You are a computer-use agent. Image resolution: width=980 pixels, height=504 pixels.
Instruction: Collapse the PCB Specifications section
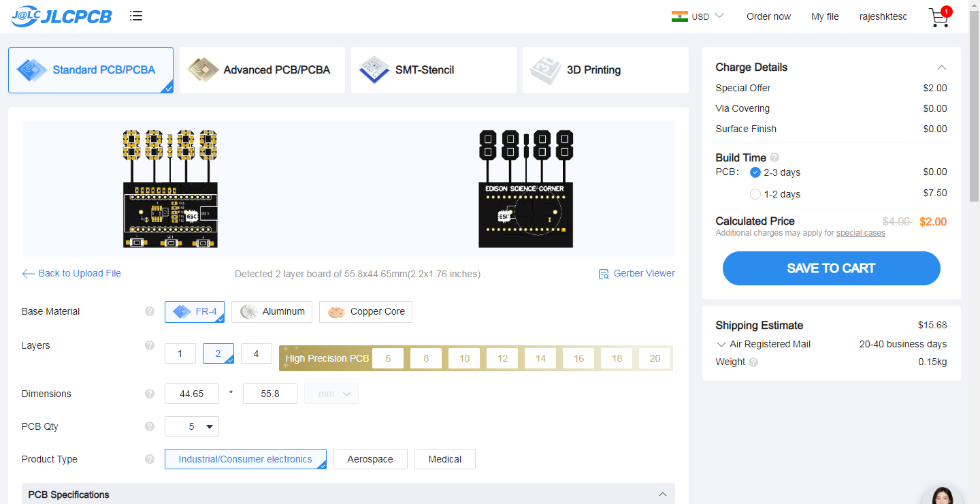pos(663,494)
